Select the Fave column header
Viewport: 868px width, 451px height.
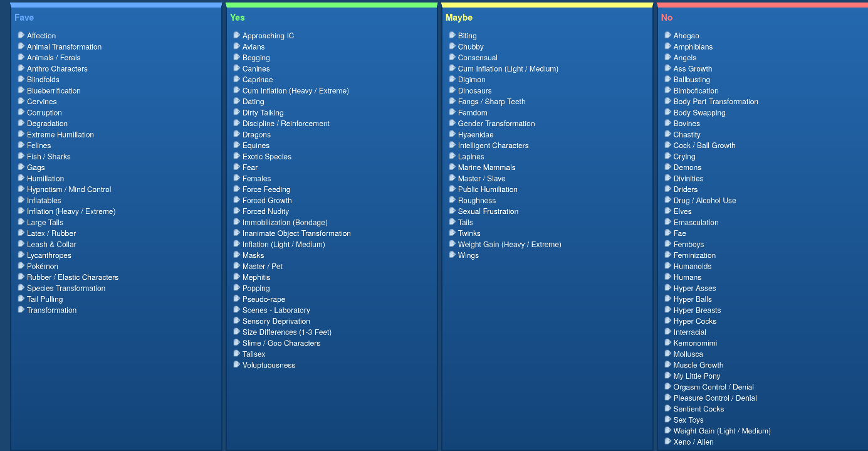[x=24, y=18]
